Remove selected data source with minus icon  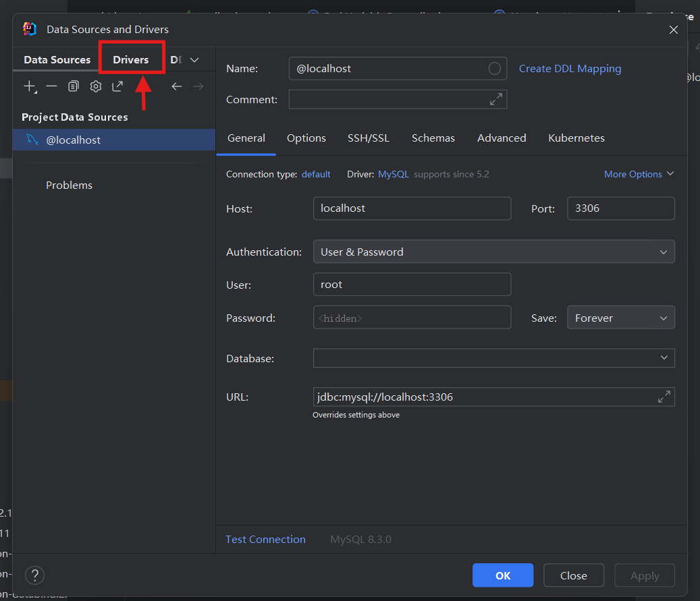click(52, 86)
